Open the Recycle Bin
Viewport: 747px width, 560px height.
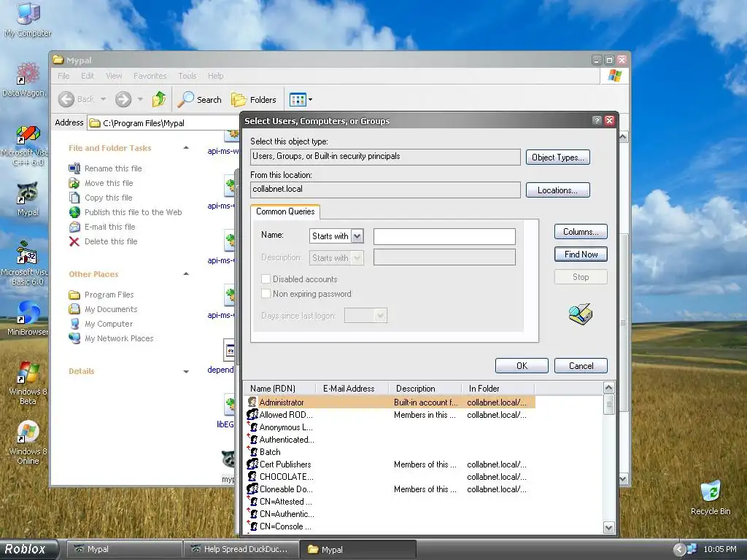[x=711, y=497]
